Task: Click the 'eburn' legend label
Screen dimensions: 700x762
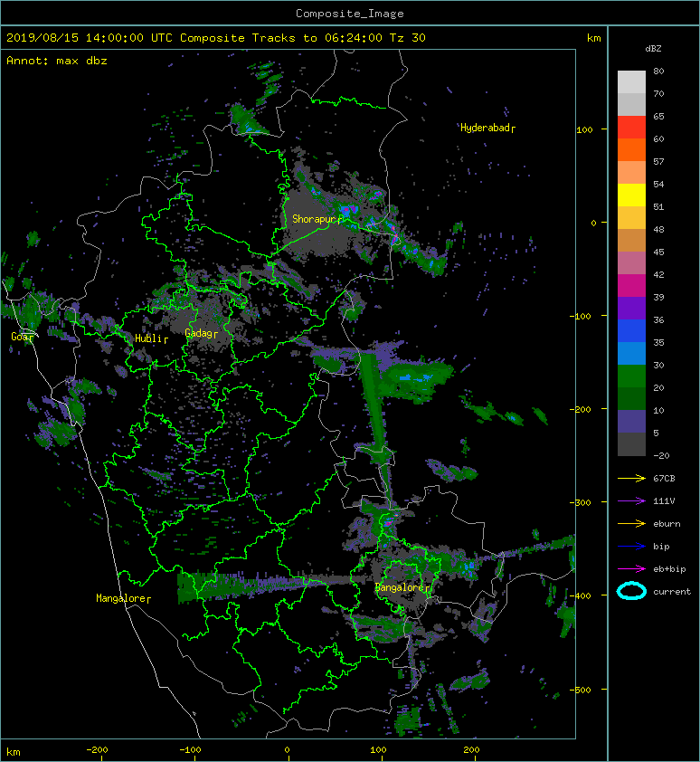Action: click(667, 524)
